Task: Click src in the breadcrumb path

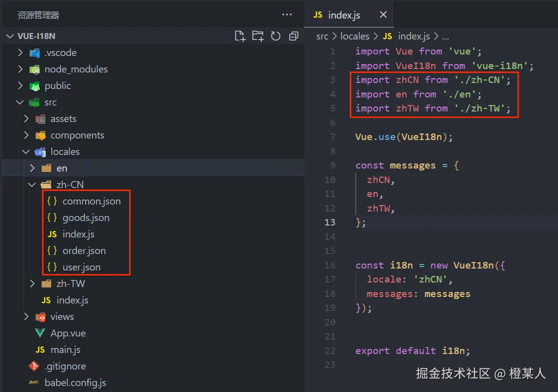Action: pyautogui.click(x=322, y=36)
